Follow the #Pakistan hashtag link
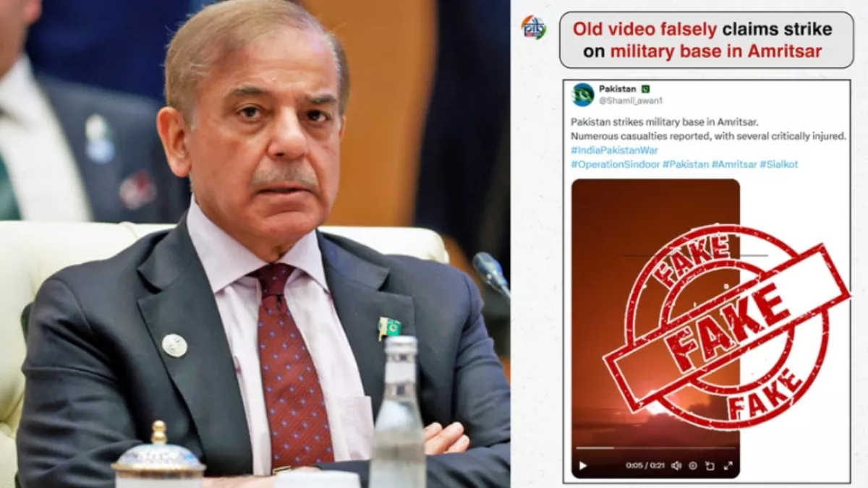The height and width of the screenshot is (488, 868). pyautogui.click(x=686, y=165)
